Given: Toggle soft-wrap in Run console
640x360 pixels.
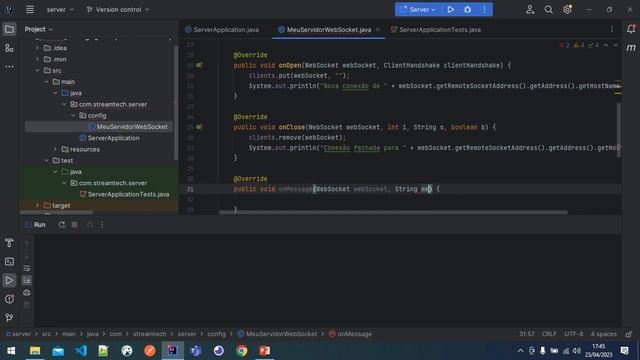Looking at the screenshot, I should [27, 268].
